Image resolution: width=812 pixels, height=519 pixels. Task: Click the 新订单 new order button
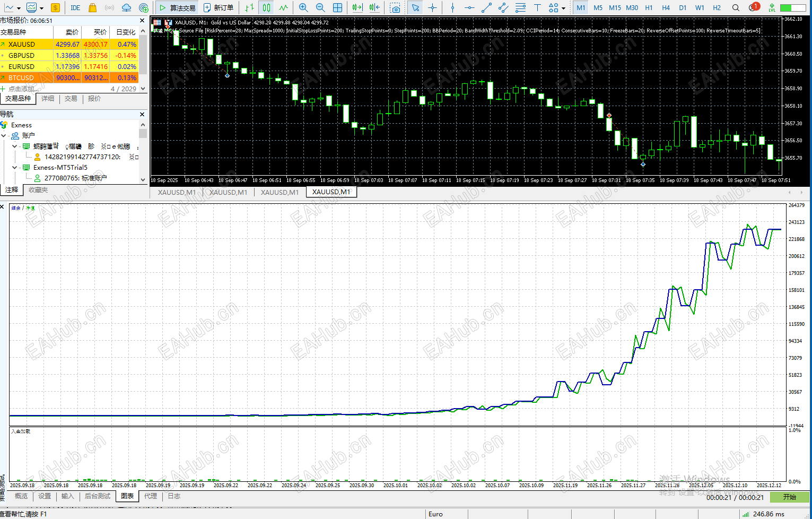219,7
